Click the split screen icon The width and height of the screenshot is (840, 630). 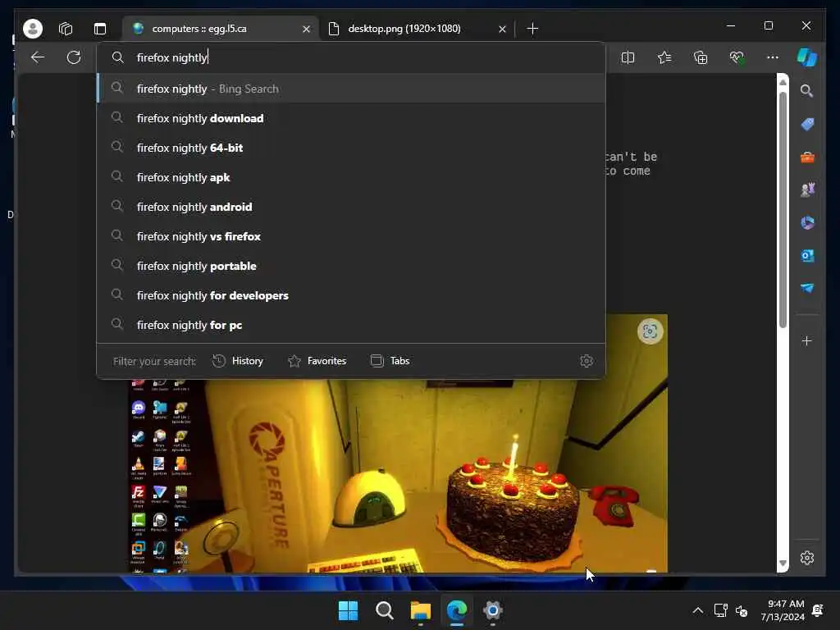[x=628, y=57]
